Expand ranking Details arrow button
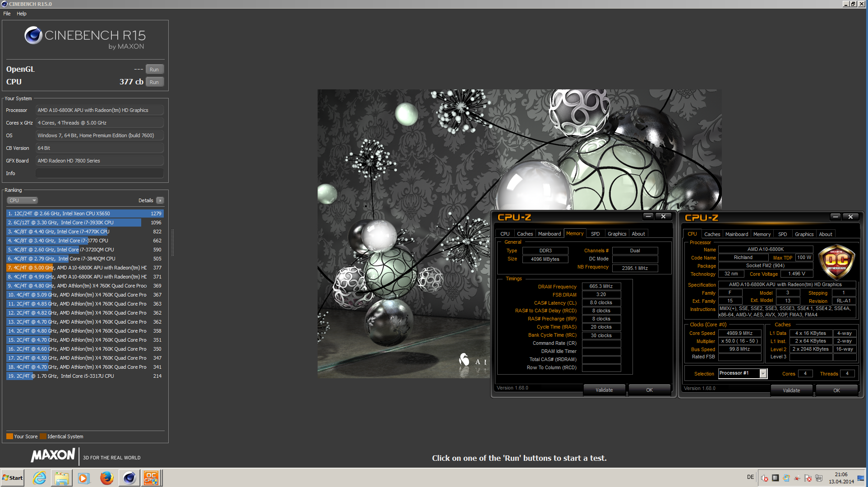This screenshot has height=487, width=868. [160, 200]
